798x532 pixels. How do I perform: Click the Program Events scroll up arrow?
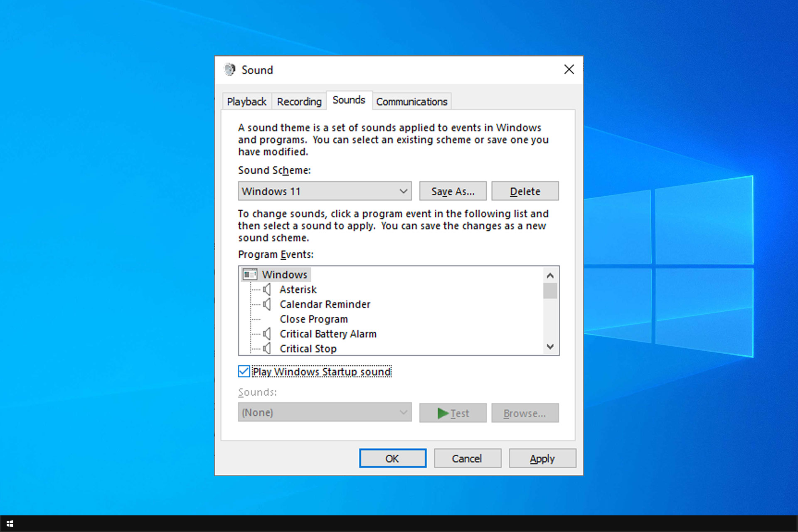pyautogui.click(x=550, y=275)
